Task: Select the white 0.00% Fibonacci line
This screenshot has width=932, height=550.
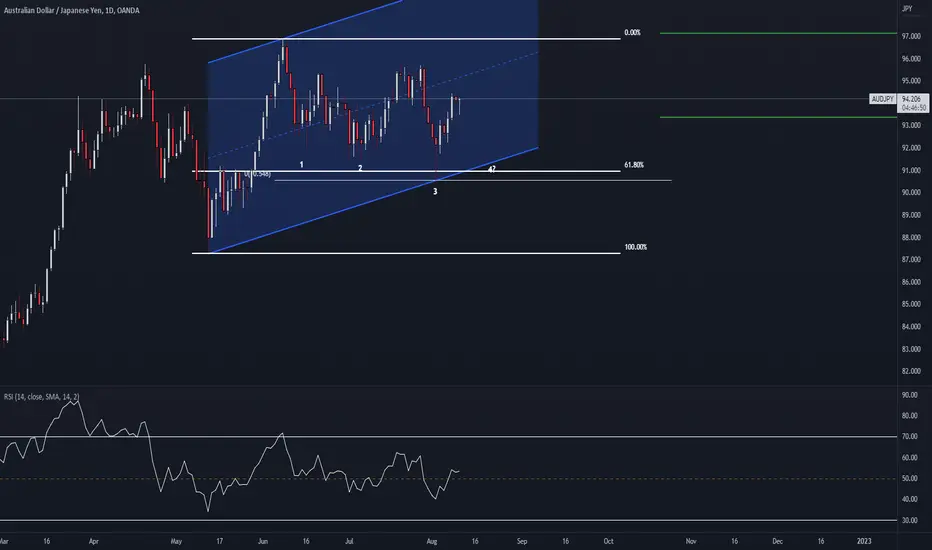Action: click(406, 39)
